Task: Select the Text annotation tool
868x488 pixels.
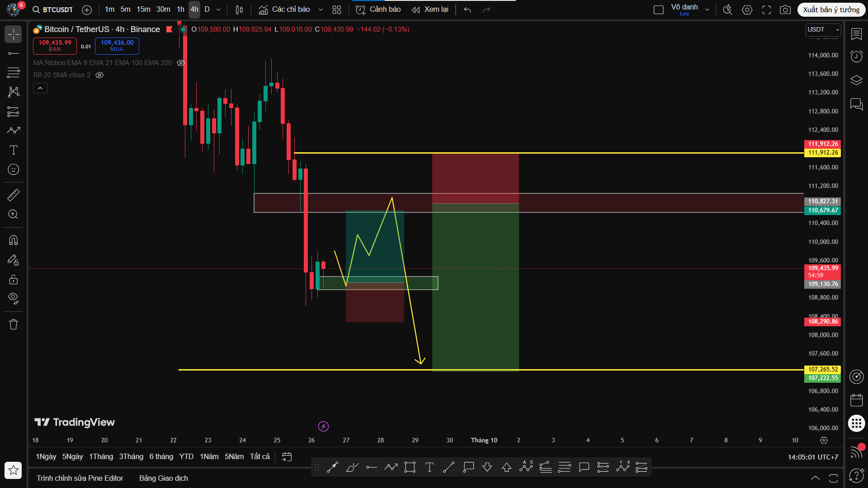Action: point(13,150)
